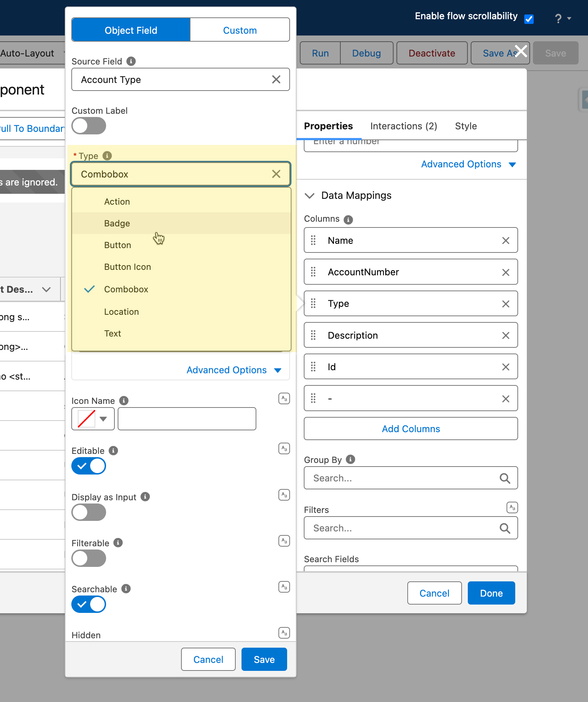Uncheck Enable flow scrollability checkbox
The image size is (588, 702).
click(529, 19)
